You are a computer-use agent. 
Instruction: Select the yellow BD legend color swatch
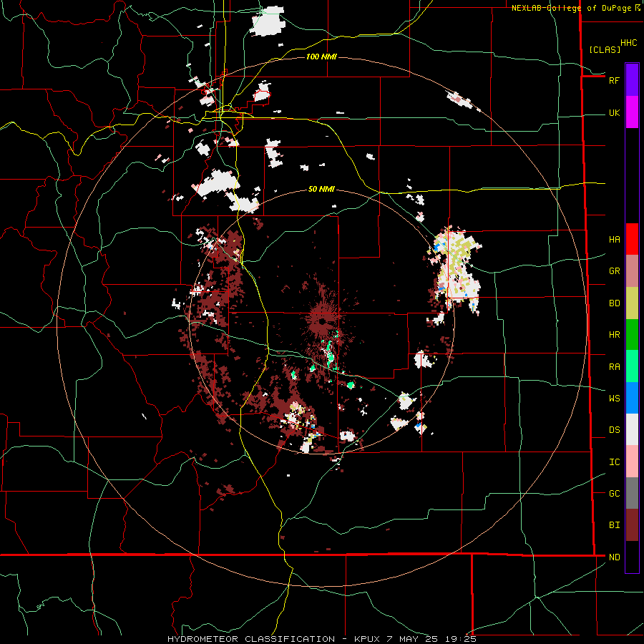click(x=632, y=303)
